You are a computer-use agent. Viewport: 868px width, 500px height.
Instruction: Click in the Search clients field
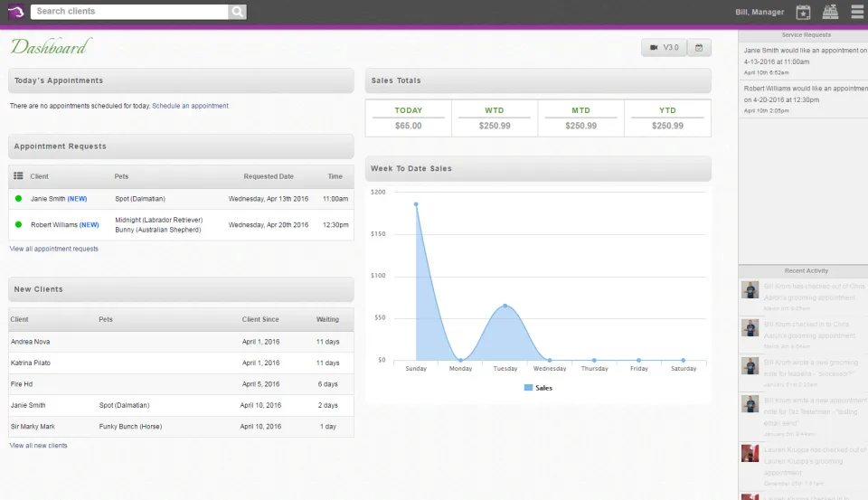(x=129, y=12)
